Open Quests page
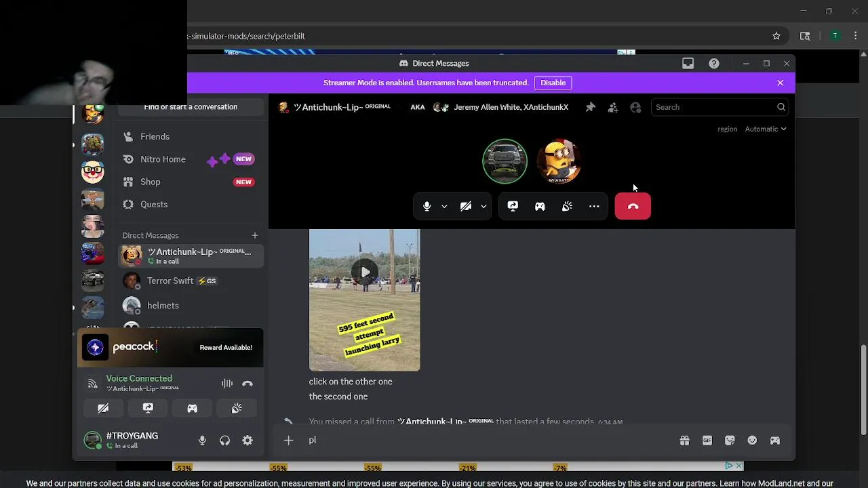 tap(191, 204)
